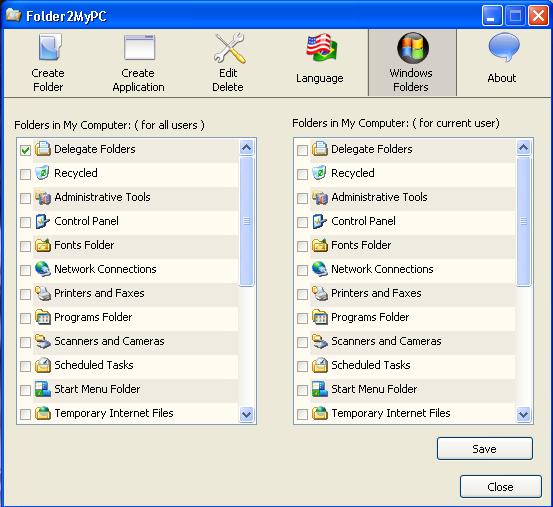
Task: Uncheck Delegate Folders for all users
Action: pyautogui.click(x=25, y=150)
